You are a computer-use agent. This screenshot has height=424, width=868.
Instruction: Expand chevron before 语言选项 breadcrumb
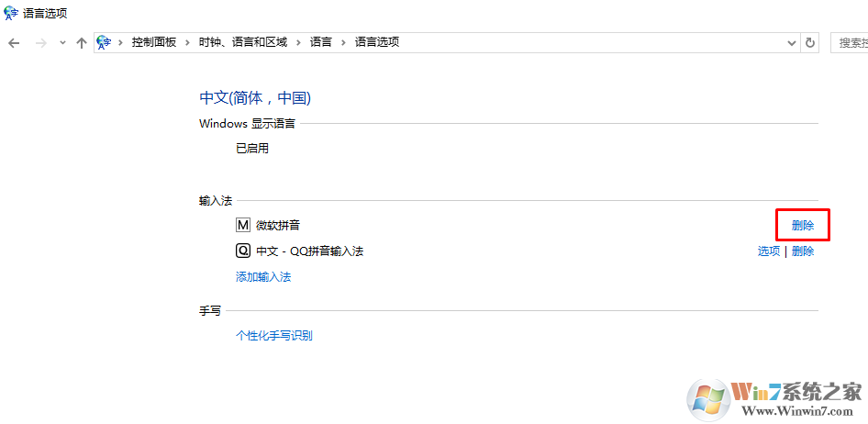pos(343,42)
